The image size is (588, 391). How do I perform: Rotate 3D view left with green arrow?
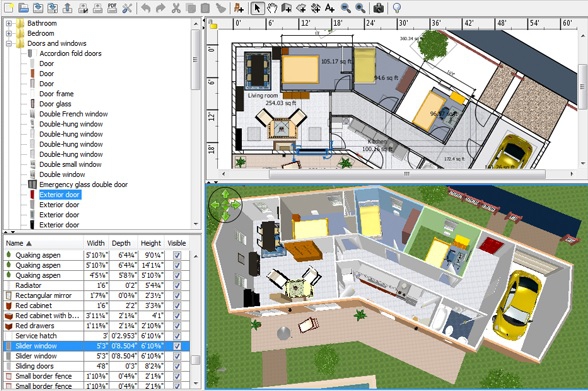coord(215,205)
